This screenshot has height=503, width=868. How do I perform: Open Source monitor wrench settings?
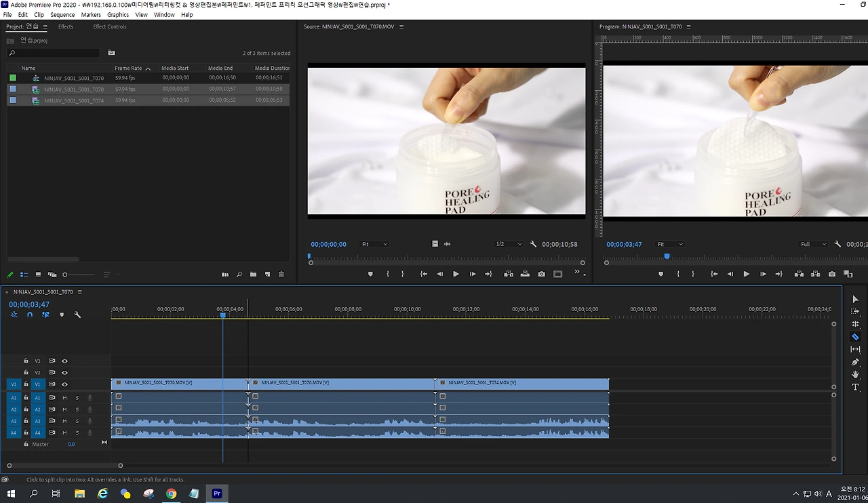tap(533, 244)
